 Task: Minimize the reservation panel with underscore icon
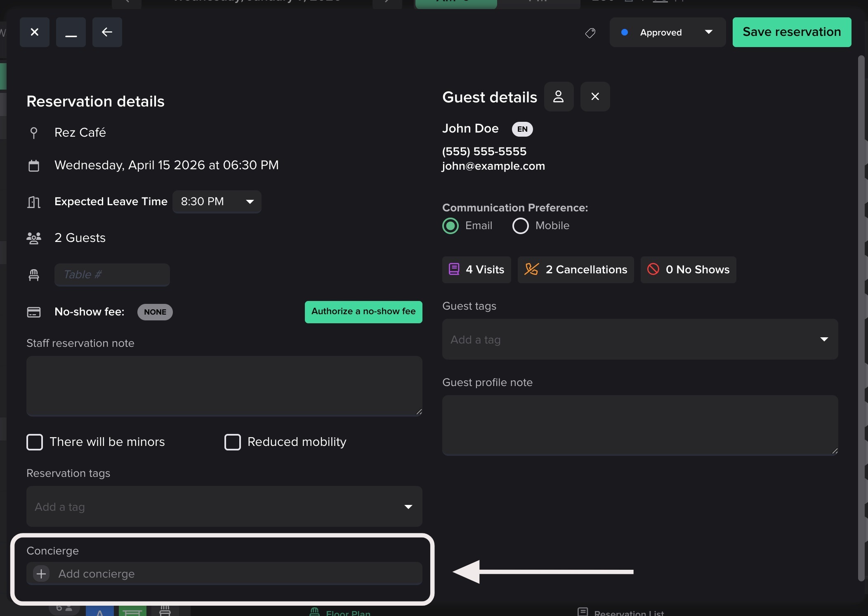(71, 32)
